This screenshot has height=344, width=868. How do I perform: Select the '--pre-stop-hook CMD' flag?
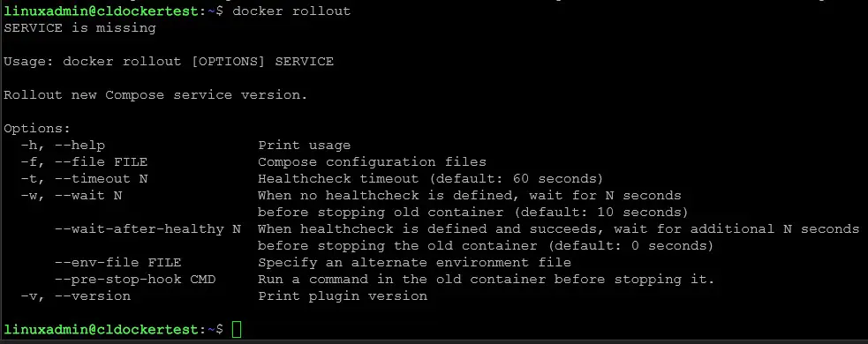(135, 280)
